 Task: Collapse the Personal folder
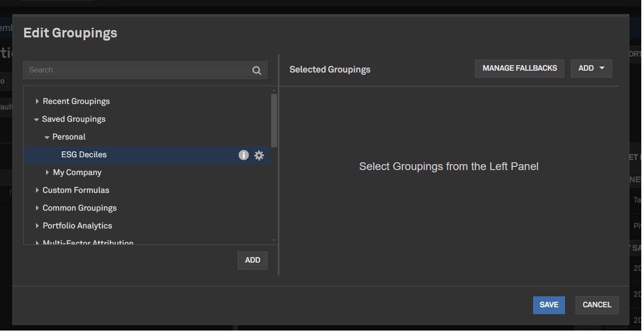tap(47, 137)
